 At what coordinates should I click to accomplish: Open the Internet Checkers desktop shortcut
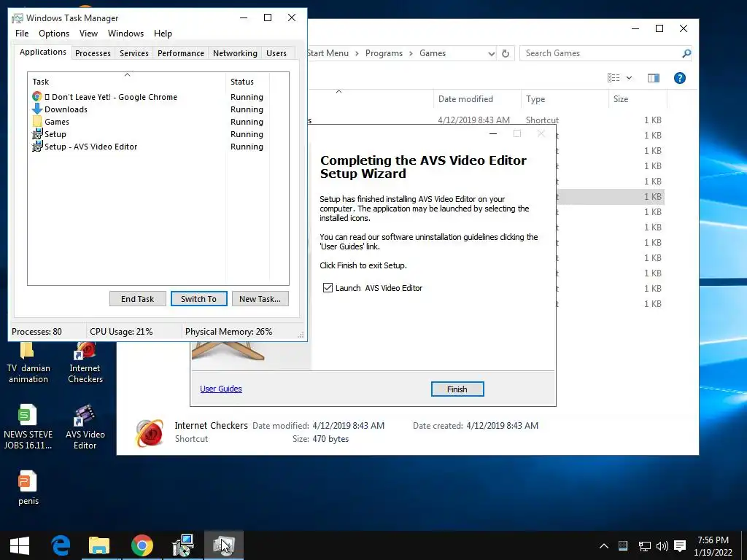coord(85,363)
